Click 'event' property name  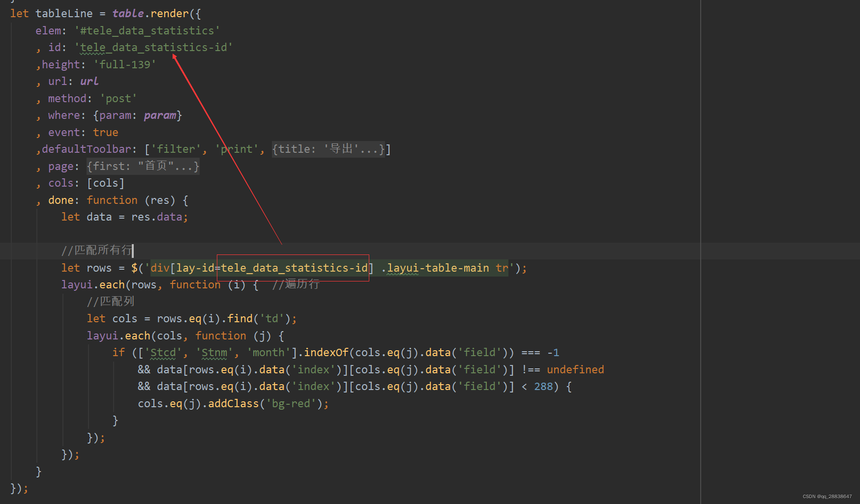64,133
